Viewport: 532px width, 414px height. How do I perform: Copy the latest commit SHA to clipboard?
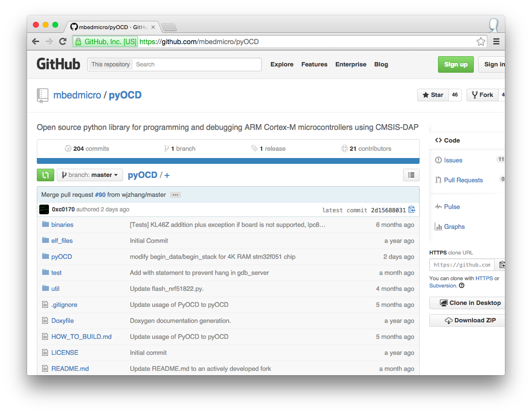pos(412,209)
